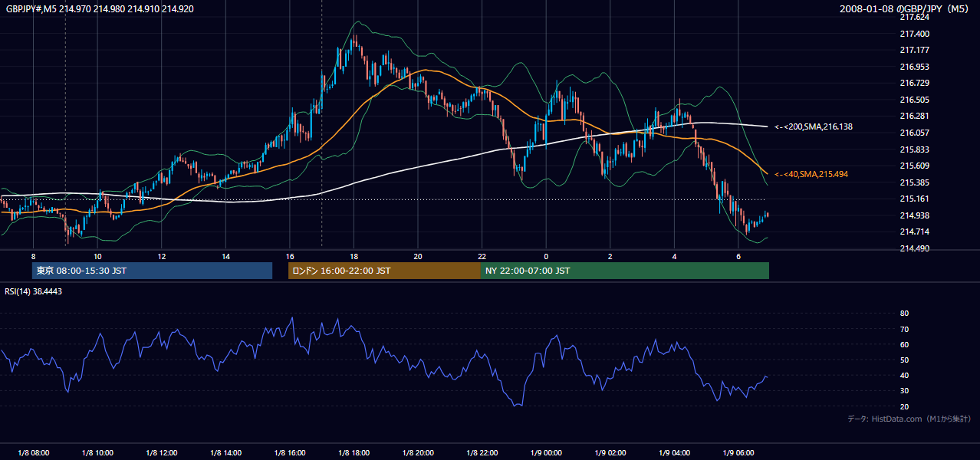Click the bottom time label 1/9 06:00
Image resolution: width=980 pixels, height=460 pixels.
[738, 452]
